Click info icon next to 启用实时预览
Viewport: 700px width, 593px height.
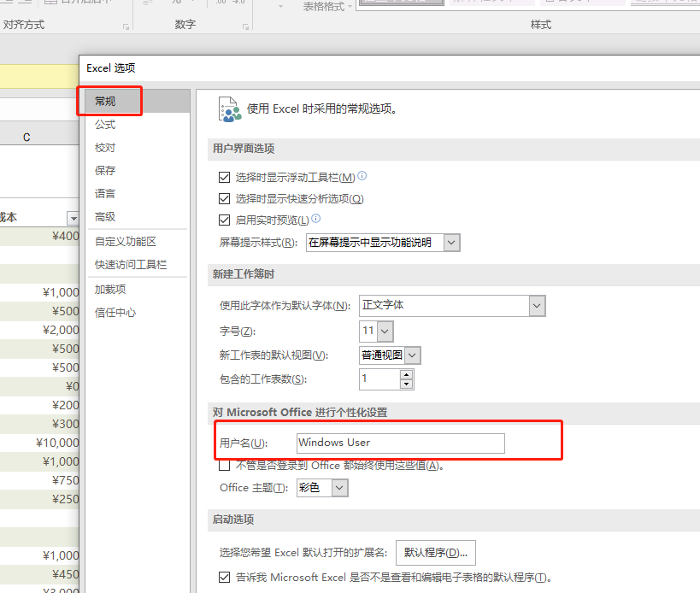[316, 218]
